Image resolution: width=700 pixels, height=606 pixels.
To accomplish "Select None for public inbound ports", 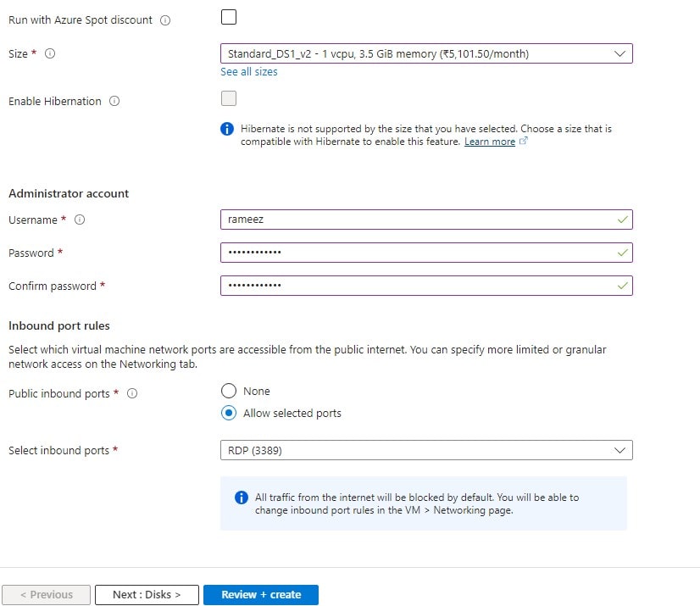I will click(229, 391).
